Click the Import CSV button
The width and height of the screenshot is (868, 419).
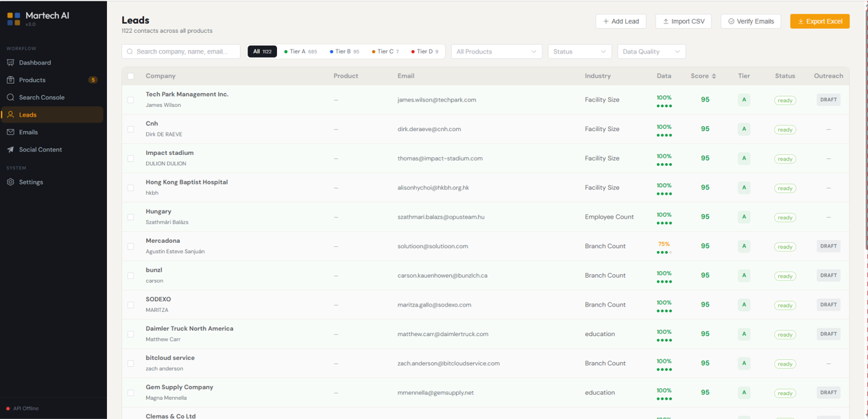pyautogui.click(x=684, y=21)
